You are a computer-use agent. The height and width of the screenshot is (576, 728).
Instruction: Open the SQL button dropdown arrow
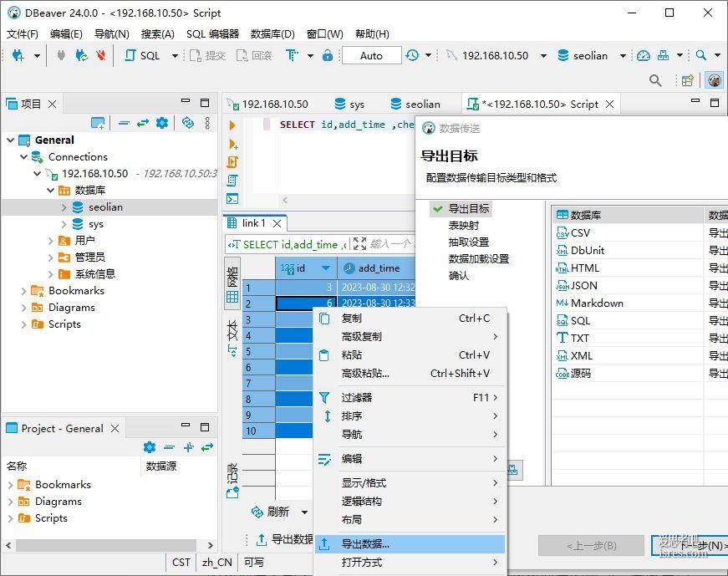tap(175, 56)
